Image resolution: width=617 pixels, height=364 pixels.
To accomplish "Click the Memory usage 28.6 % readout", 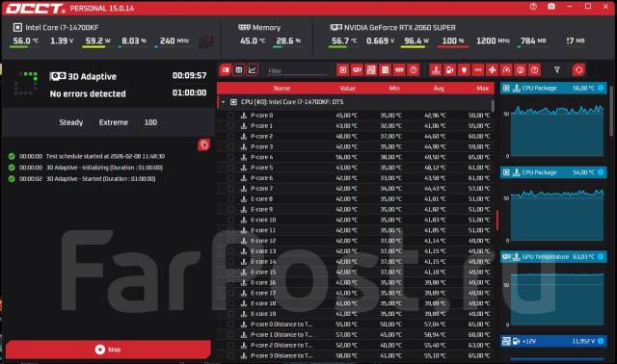I will (288, 40).
